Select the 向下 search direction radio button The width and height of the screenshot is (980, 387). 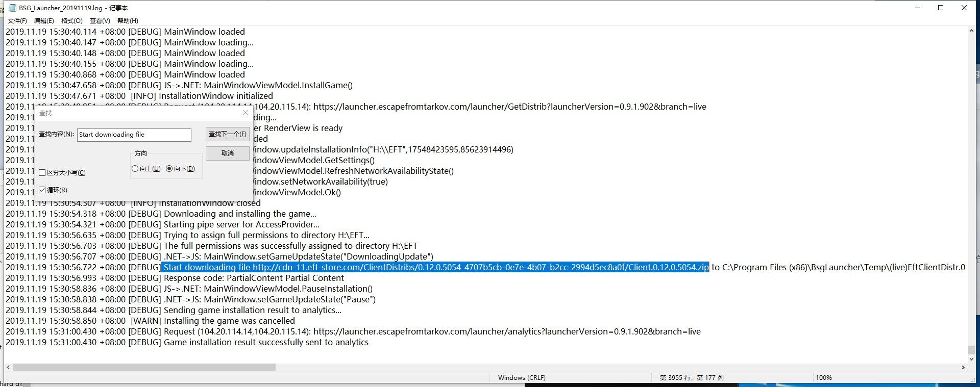(x=169, y=169)
